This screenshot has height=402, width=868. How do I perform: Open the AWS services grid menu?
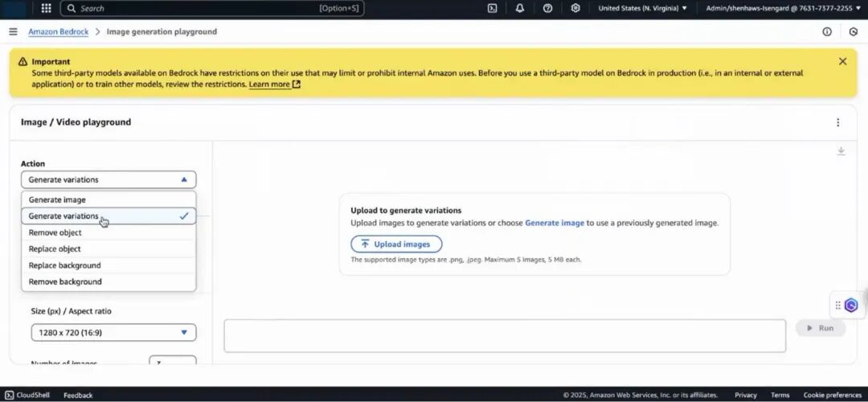pyautogui.click(x=47, y=8)
